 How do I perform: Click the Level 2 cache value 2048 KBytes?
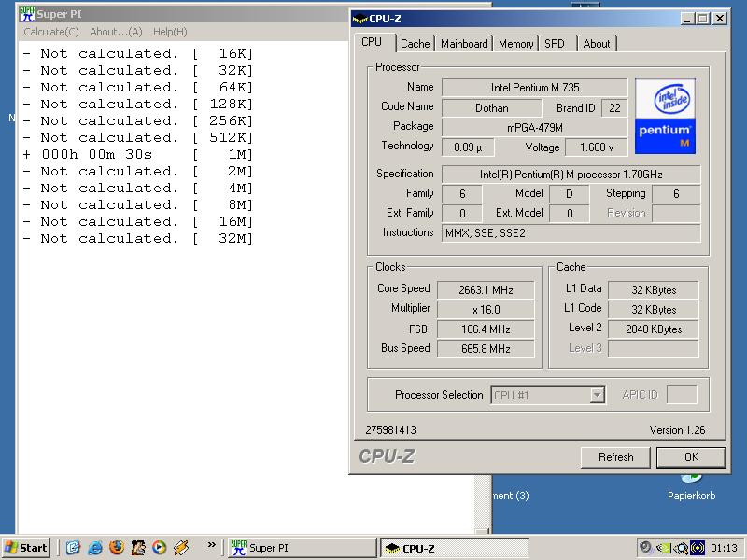pos(653,329)
